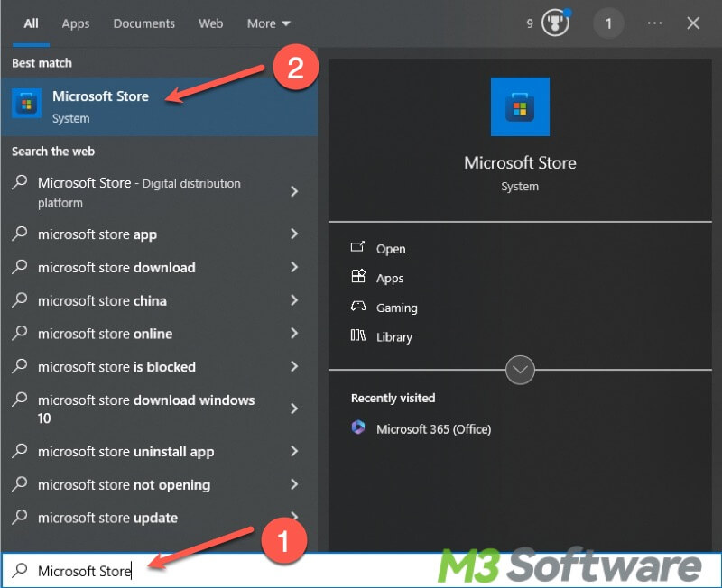Click search icon beside microsoft store is blocked
The height and width of the screenshot is (588, 722).
tap(19, 366)
